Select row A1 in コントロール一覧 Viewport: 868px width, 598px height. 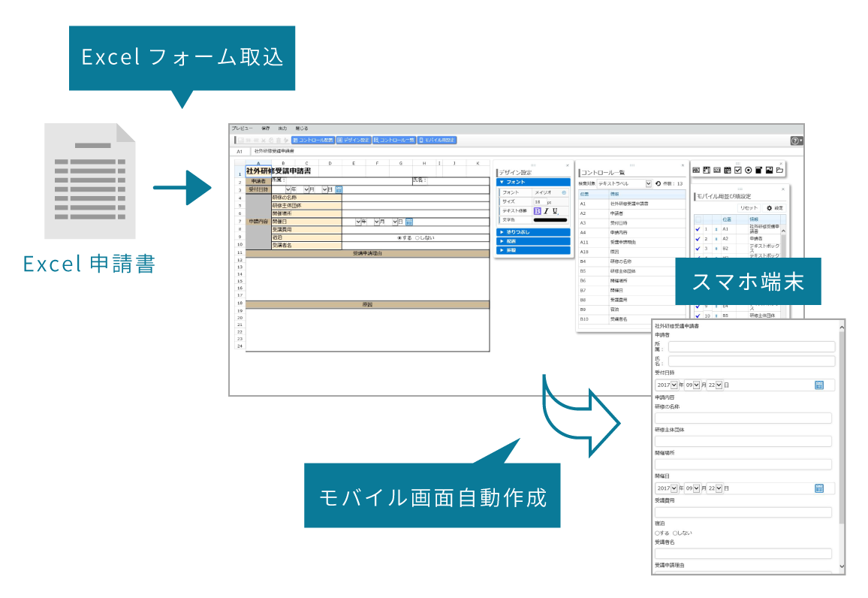[631, 204]
